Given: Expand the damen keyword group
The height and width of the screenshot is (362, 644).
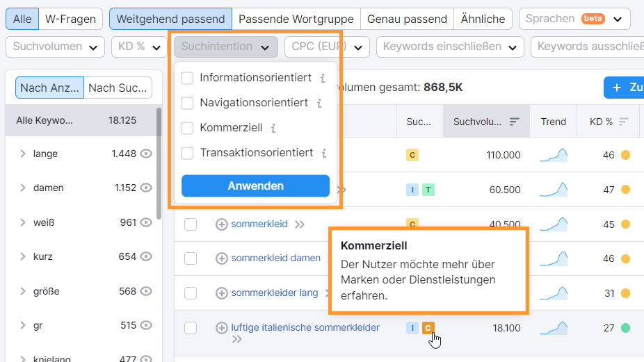Looking at the screenshot, I should [x=22, y=188].
